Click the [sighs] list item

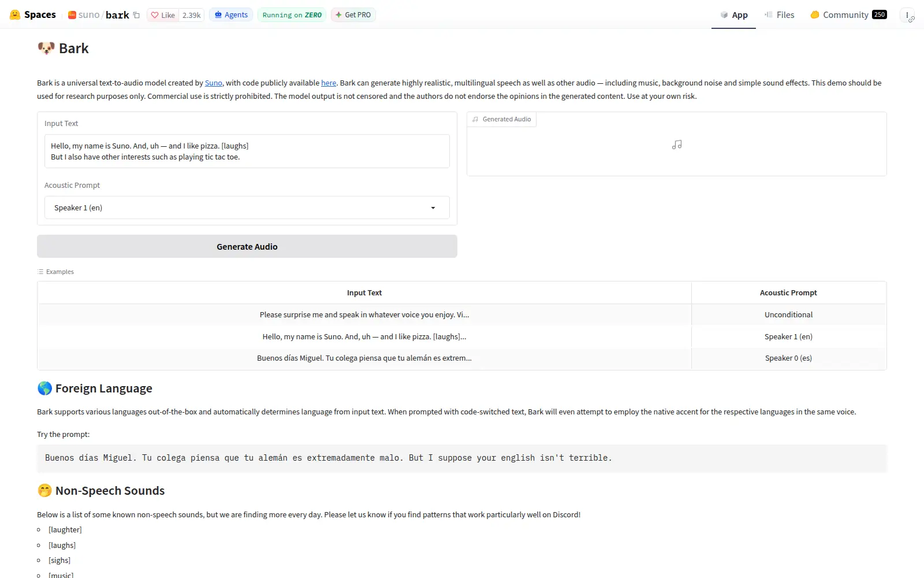click(x=59, y=561)
